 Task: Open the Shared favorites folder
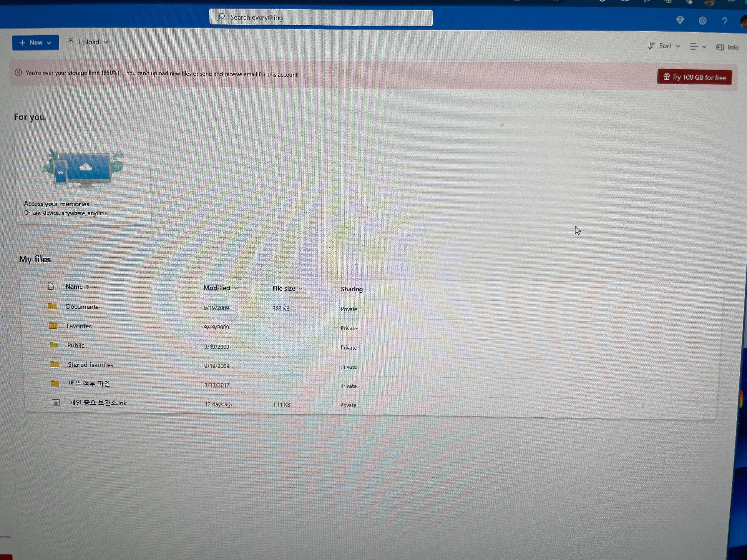pyautogui.click(x=91, y=365)
